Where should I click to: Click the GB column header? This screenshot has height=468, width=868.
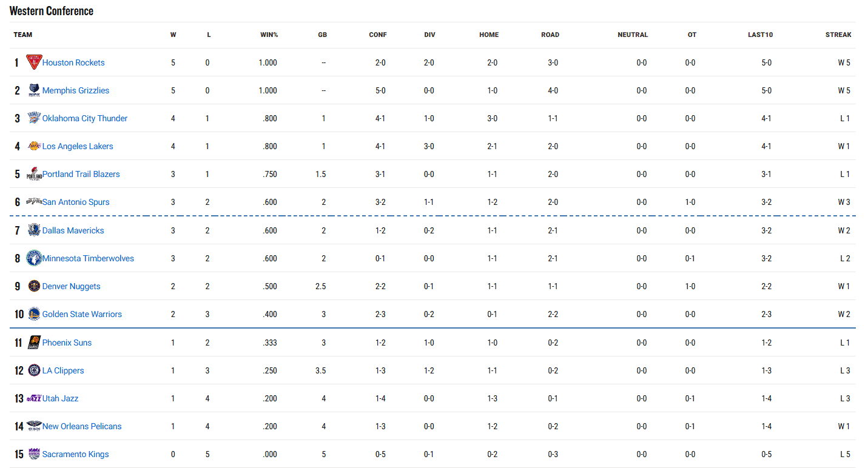pos(322,35)
